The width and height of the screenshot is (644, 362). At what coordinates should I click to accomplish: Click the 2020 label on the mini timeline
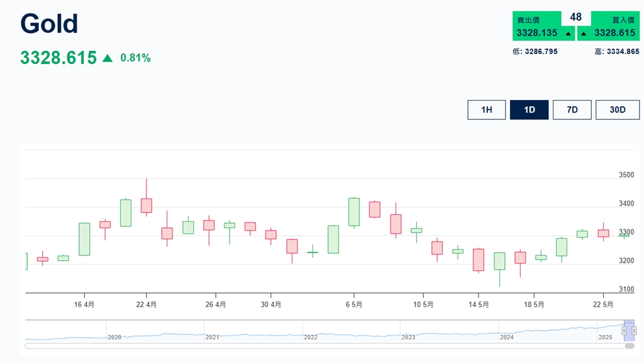pos(114,337)
